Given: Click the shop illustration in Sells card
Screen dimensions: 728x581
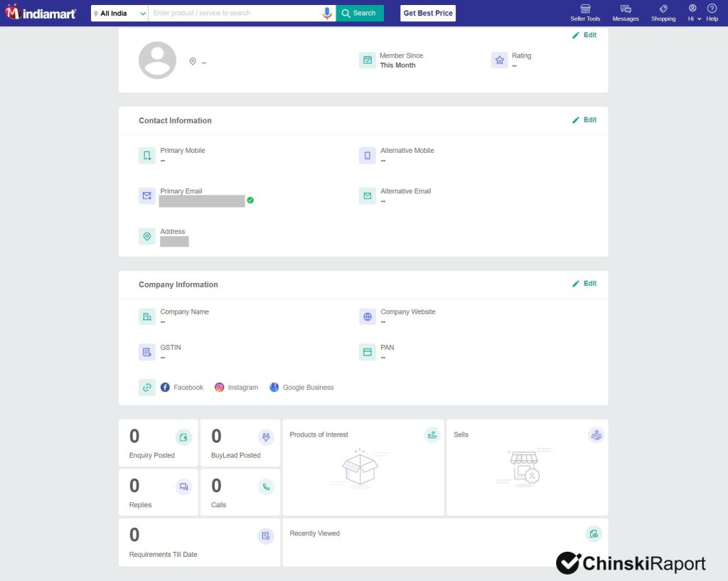Looking at the screenshot, I should coord(525,468).
